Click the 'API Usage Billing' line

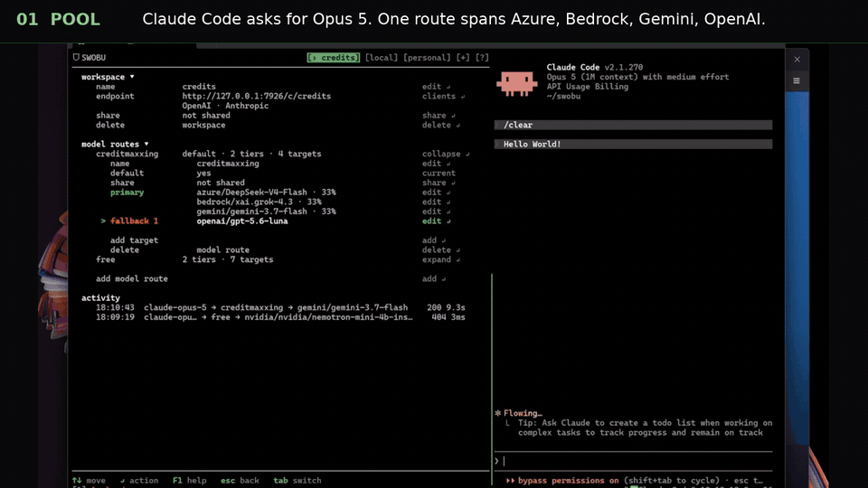coord(588,87)
